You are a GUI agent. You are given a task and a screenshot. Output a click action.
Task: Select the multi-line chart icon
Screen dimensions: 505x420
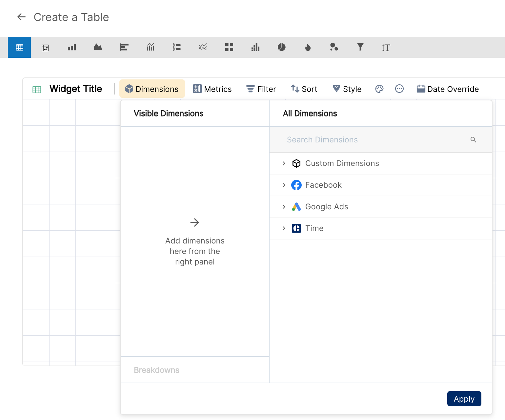tap(203, 47)
